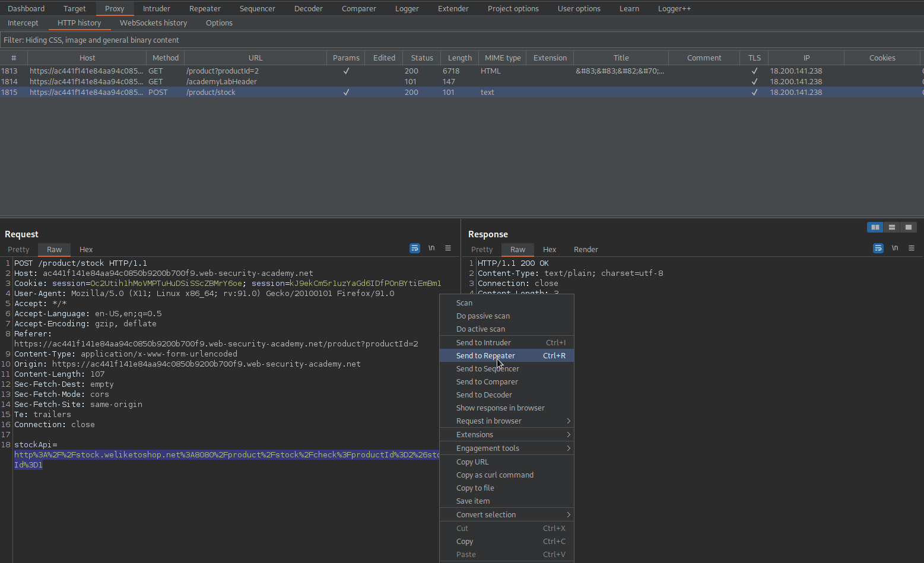The image size is (924, 563).
Task: Toggle word wrap icon in Response panel
Action: pos(878,248)
